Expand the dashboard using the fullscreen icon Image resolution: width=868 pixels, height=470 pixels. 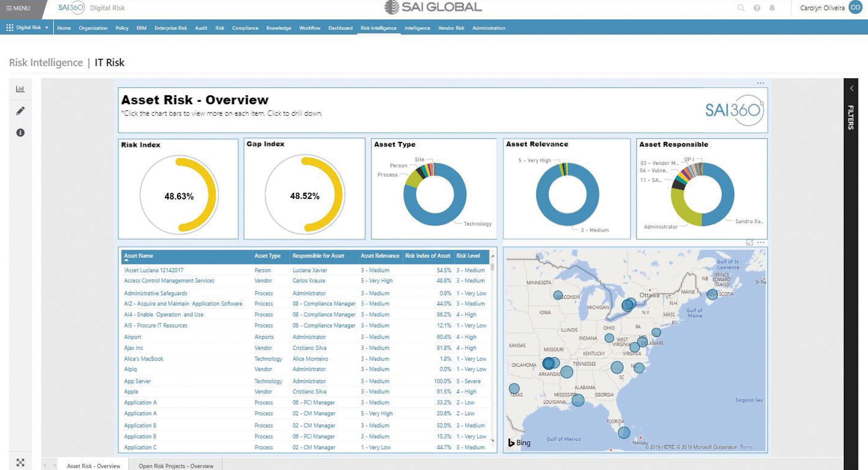pyautogui.click(x=20, y=463)
